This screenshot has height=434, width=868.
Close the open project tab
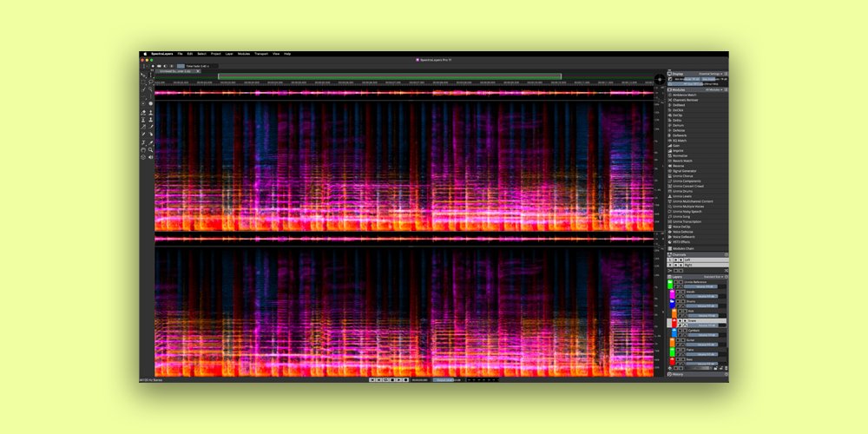198,71
